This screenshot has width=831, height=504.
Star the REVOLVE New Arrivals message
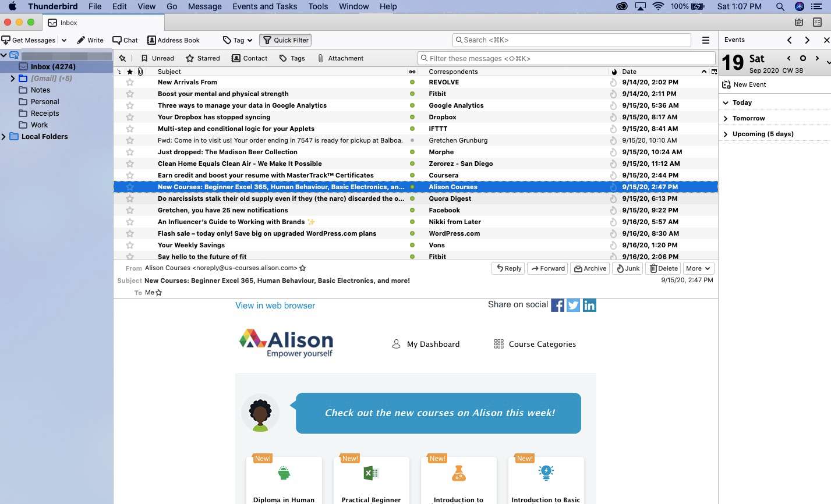pos(130,82)
